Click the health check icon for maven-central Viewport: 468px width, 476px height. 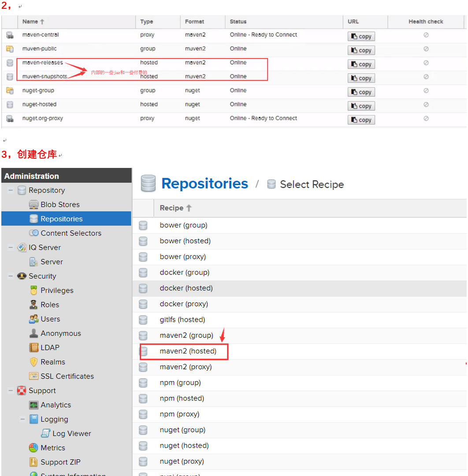(x=426, y=35)
